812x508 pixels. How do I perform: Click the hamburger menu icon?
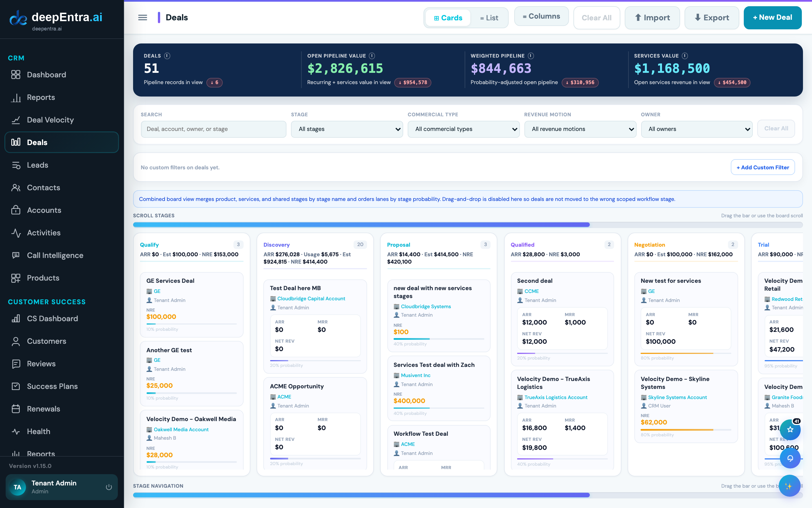coord(143,17)
